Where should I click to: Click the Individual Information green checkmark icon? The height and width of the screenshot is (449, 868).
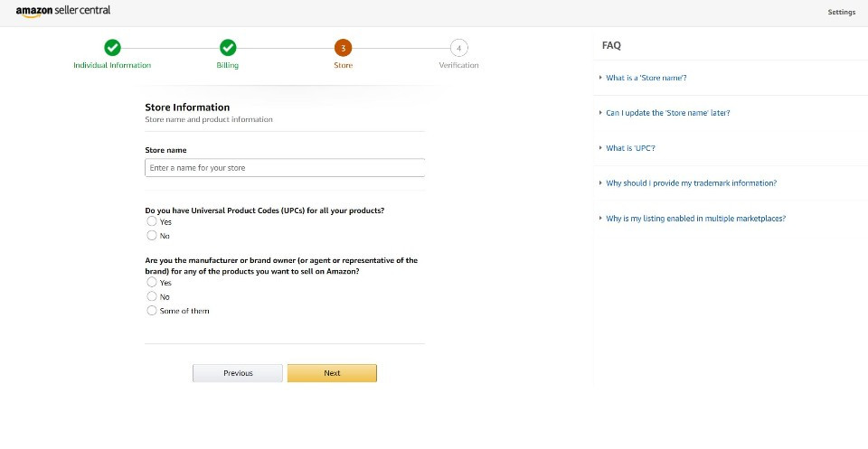coord(112,48)
